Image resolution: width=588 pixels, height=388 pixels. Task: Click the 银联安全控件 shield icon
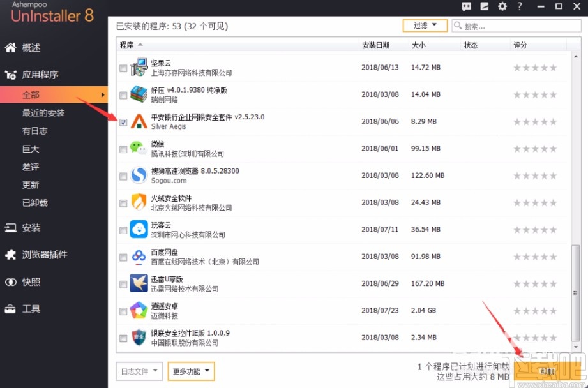(x=139, y=338)
